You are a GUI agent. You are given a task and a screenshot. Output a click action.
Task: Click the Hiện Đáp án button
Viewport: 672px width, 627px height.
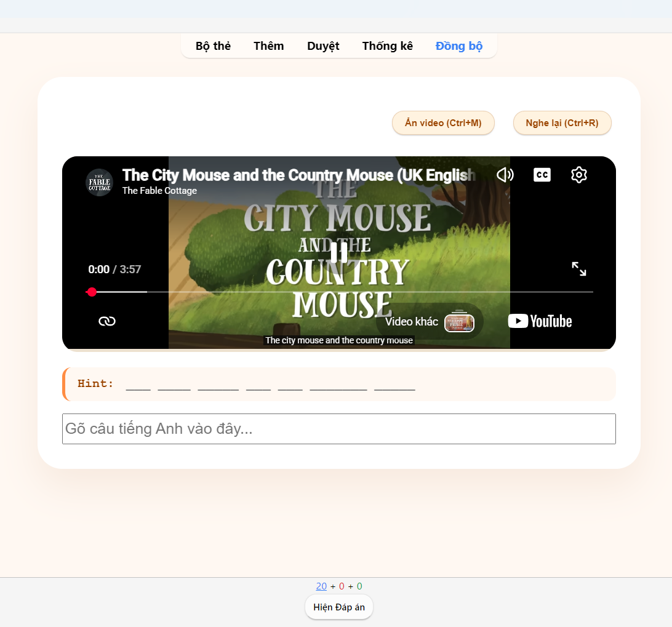[x=339, y=607]
